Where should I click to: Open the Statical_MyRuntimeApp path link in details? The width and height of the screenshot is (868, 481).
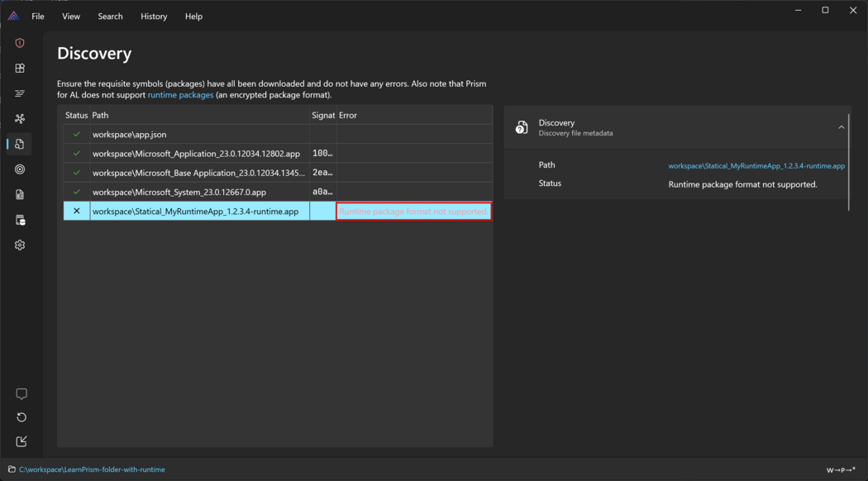tap(756, 166)
